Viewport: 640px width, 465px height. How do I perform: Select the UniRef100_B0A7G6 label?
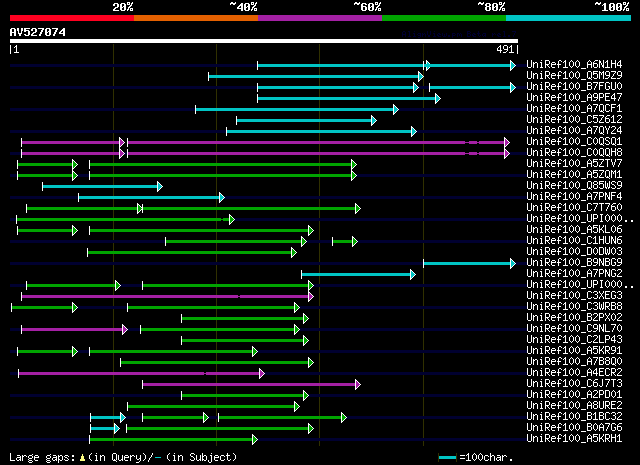574,428
